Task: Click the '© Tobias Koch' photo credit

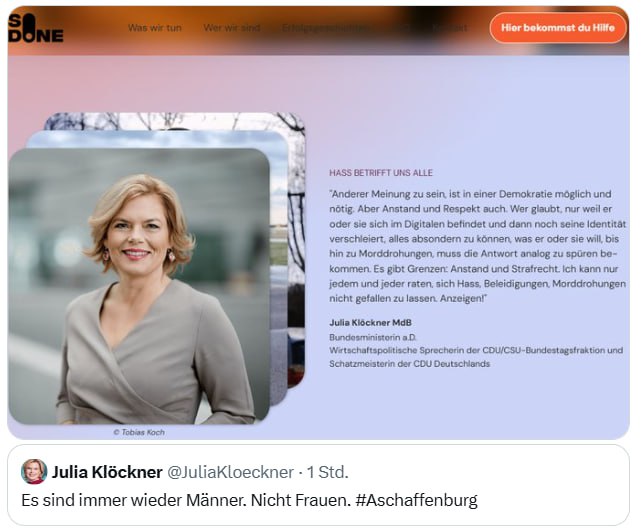Action: [139, 432]
